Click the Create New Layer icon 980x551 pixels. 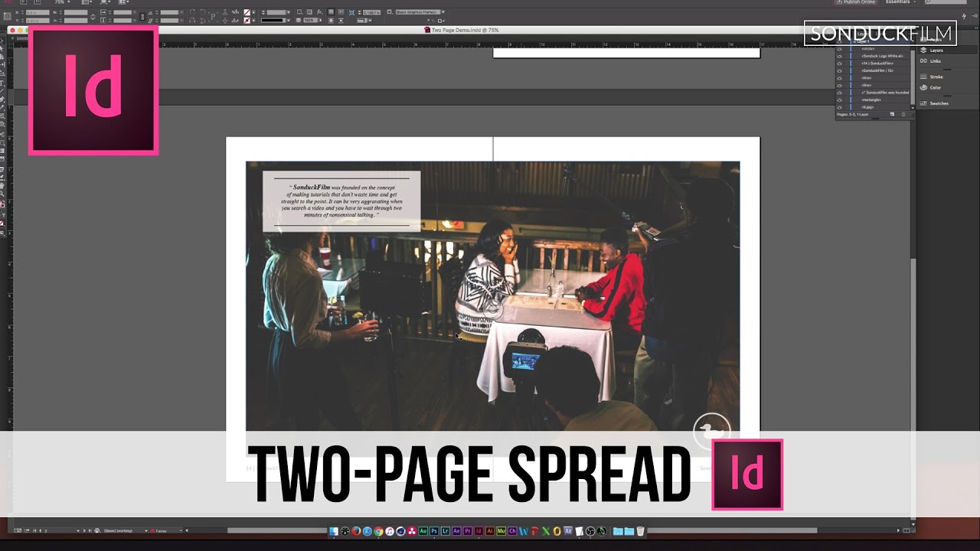point(892,114)
